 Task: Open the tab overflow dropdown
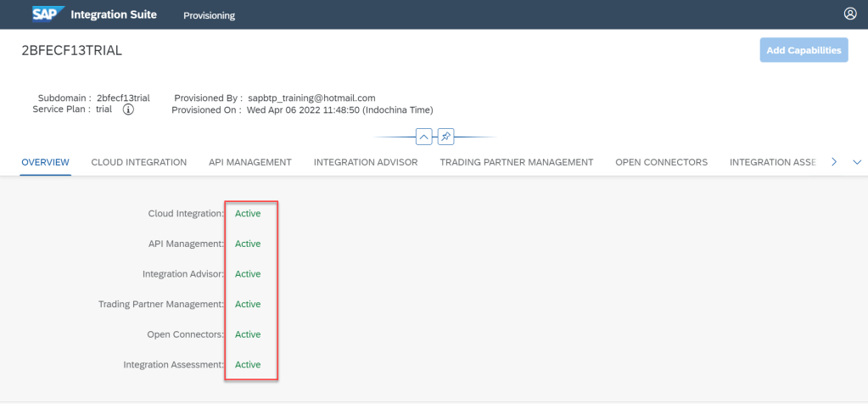pyautogui.click(x=856, y=162)
